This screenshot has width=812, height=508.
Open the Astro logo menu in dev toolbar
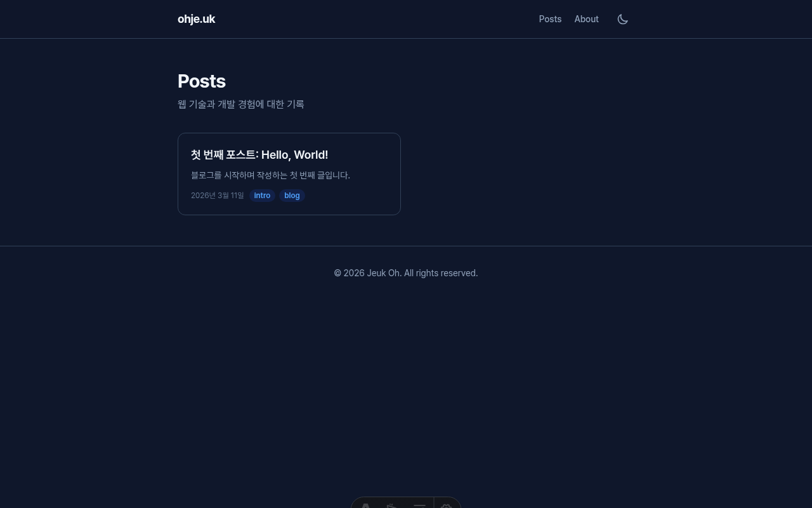coord(366,505)
